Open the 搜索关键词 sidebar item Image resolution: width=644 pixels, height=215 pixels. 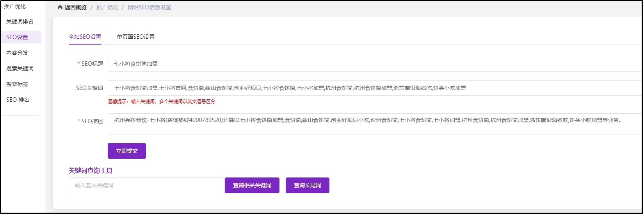[x=20, y=68]
